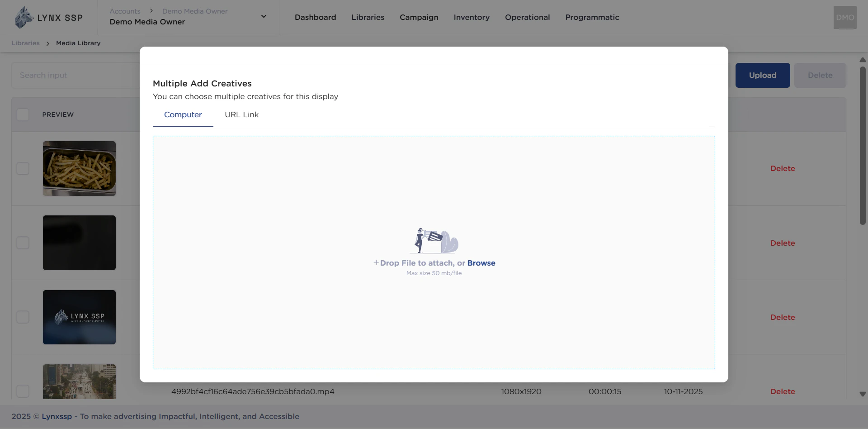The height and width of the screenshot is (429, 868).
Task: Click the plus icon in the drop zone
Action: (x=376, y=262)
